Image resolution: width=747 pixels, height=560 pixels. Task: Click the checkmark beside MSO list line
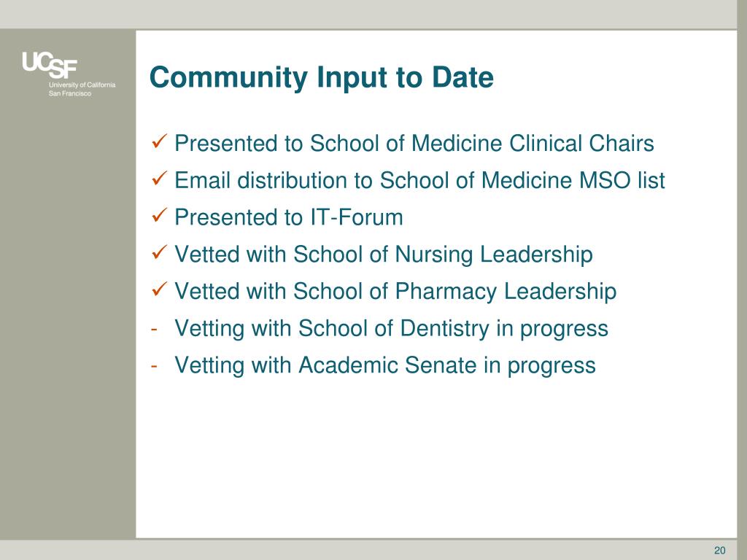coord(159,179)
